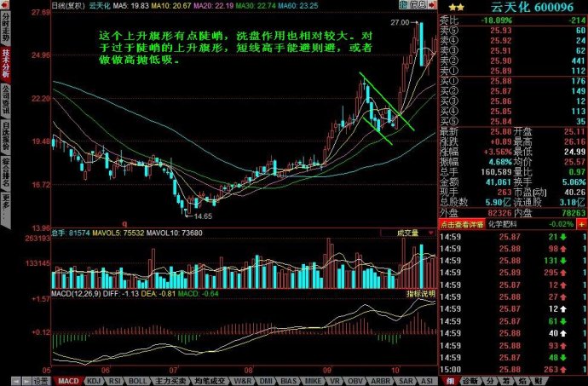The width and height of the screenshot is (588, 386).
Task: Click the 27.00 high price marker
Action: (401, 23)
